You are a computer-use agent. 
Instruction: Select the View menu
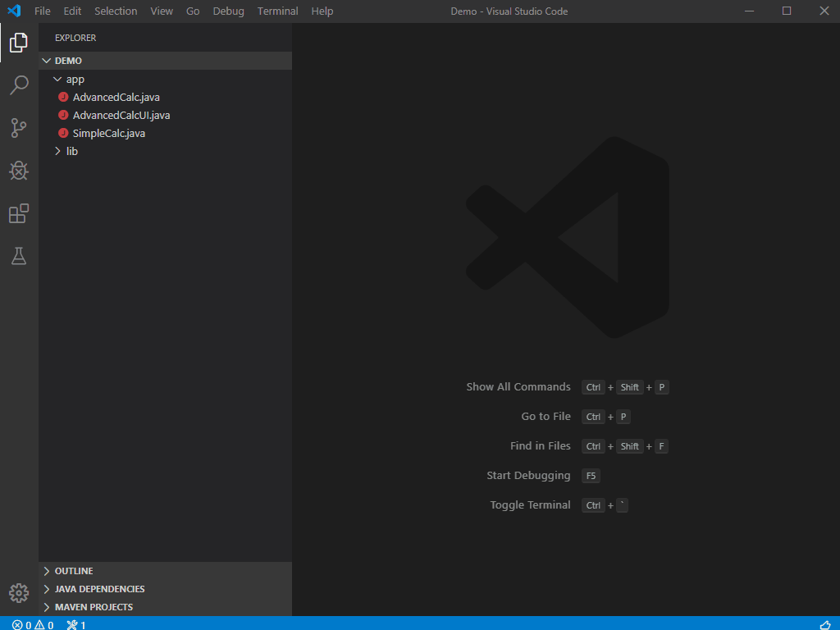[x=162, y=11]
